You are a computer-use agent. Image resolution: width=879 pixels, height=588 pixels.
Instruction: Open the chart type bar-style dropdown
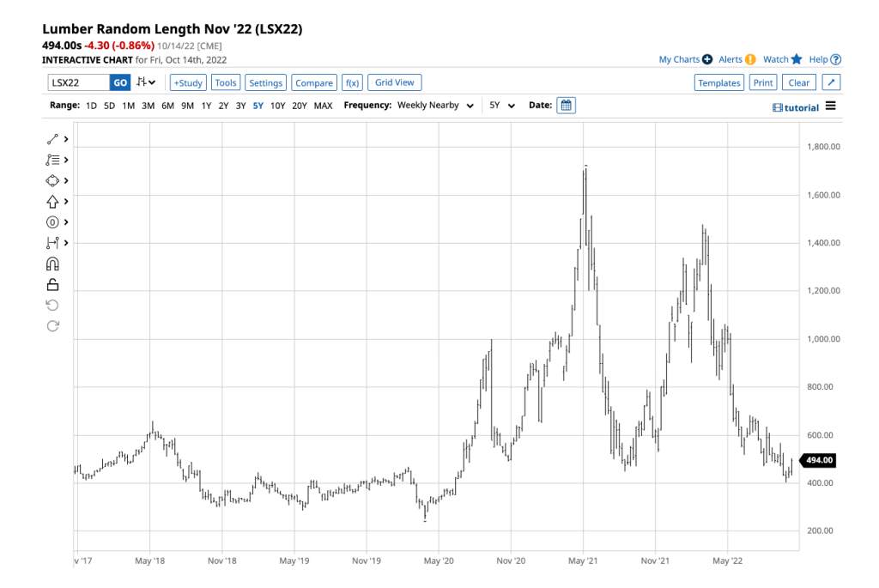(147, 82)
